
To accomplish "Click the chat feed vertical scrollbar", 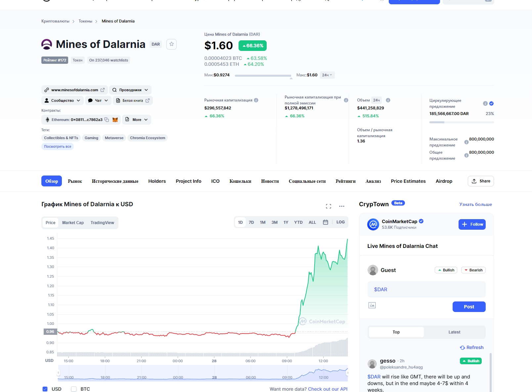I will pos(491,372).
